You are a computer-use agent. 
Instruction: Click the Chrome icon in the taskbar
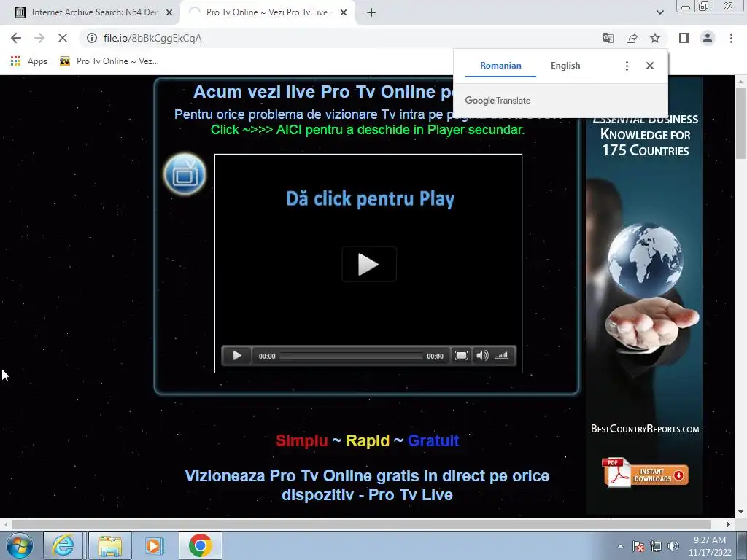point(200,545)
